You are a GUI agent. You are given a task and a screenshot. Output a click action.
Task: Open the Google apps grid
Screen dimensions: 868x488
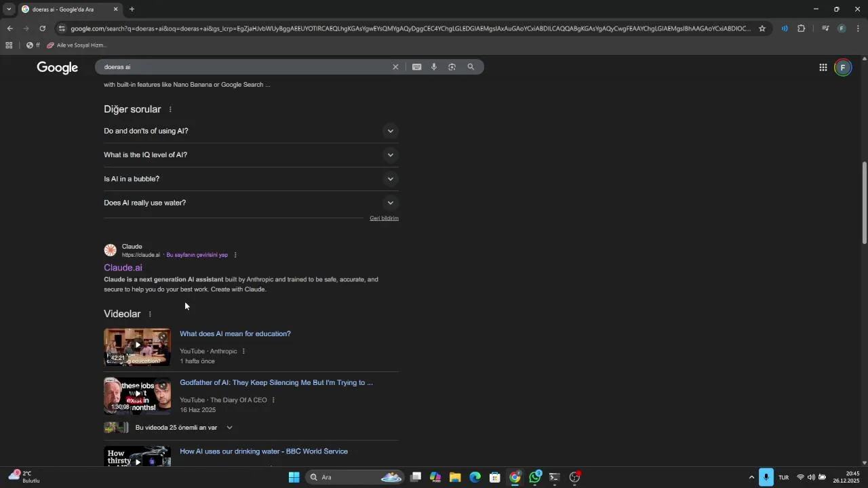823,67
